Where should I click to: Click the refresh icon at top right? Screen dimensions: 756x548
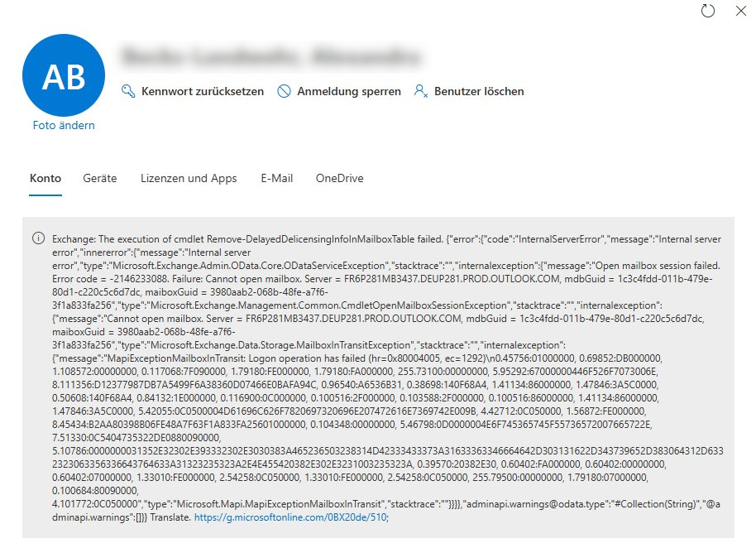pos(707,11)
